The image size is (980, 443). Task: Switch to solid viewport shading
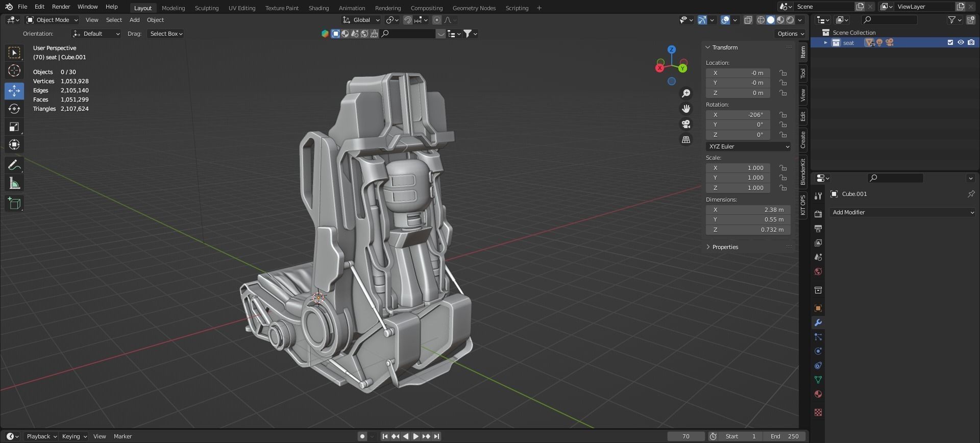[x=771, y=20]
